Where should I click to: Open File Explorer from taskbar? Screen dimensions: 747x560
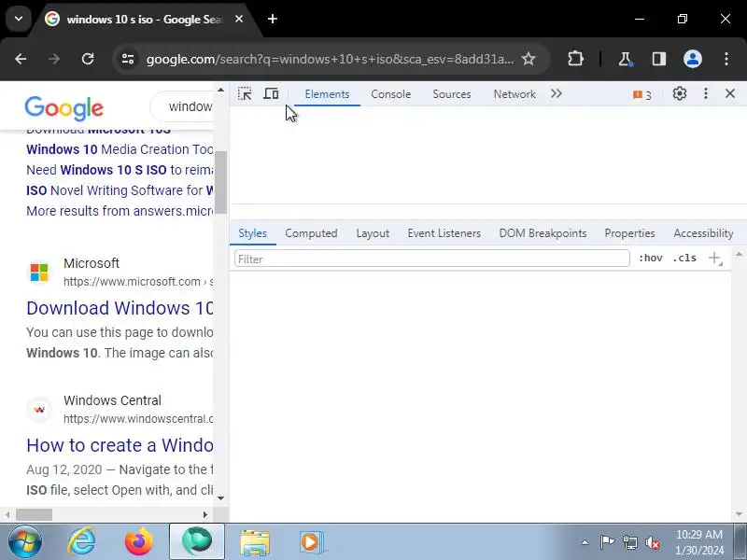(x=255, y=542)
